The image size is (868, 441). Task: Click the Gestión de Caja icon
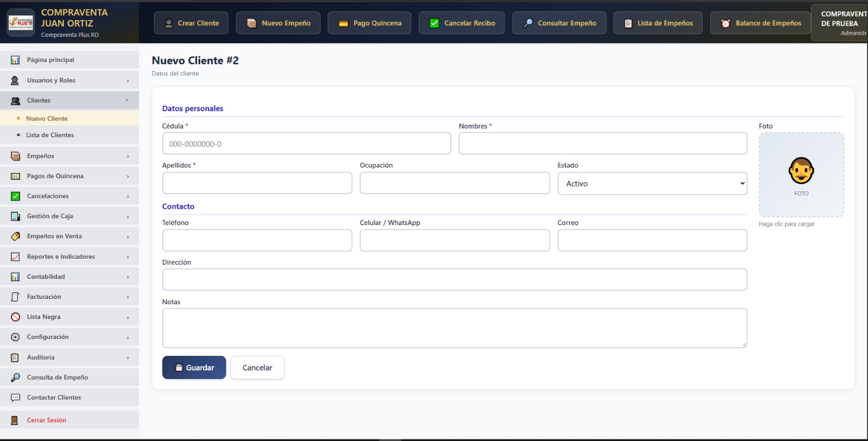tap(15, 216)
